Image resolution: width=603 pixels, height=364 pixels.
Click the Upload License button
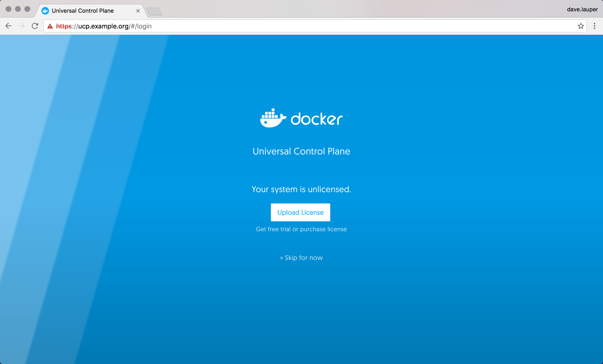point(300,212)
